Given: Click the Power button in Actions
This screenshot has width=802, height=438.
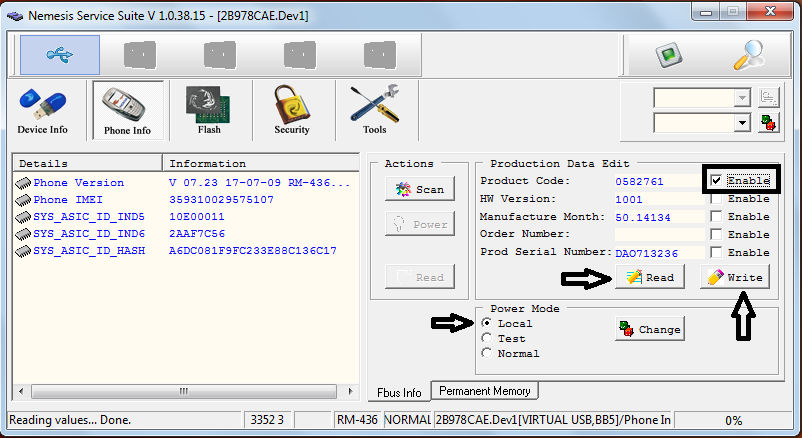Looking at the screenshot, I should [x=420, y=224].
